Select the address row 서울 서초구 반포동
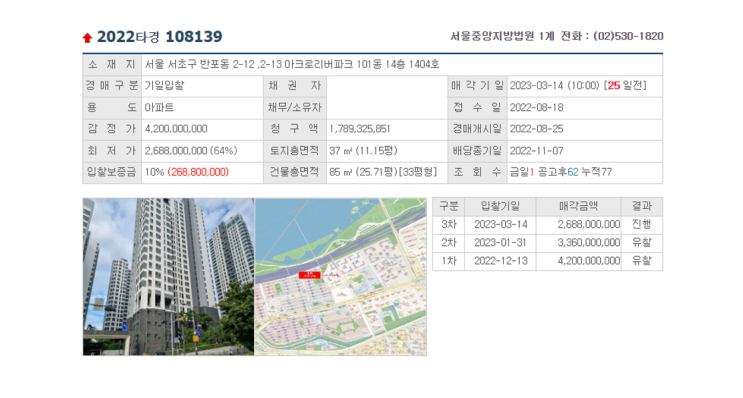This screenshot has width=743, height=398. pos(372,64)
